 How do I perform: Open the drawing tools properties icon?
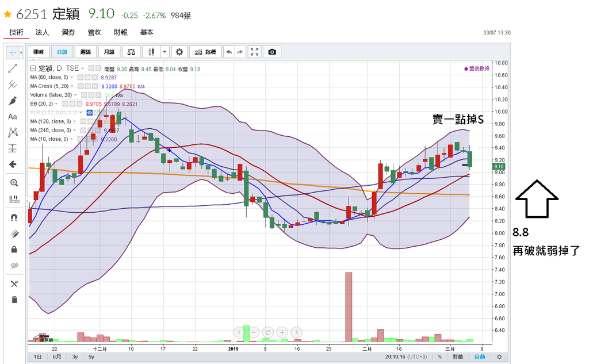(14, 284)
